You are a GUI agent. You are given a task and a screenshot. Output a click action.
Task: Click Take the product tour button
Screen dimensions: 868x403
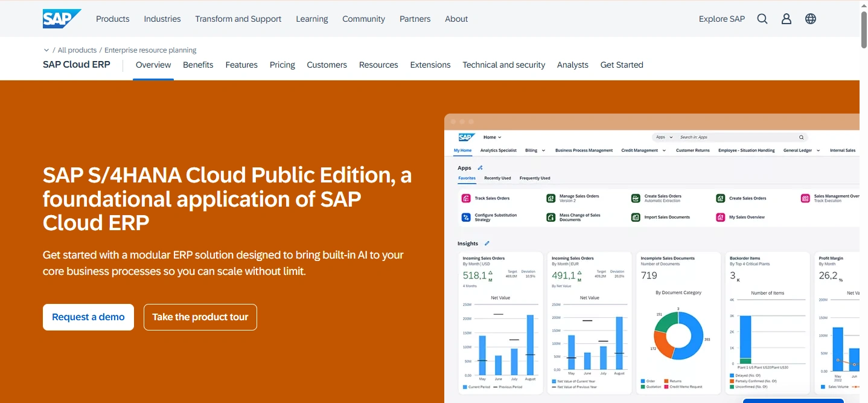coord(200,317)
